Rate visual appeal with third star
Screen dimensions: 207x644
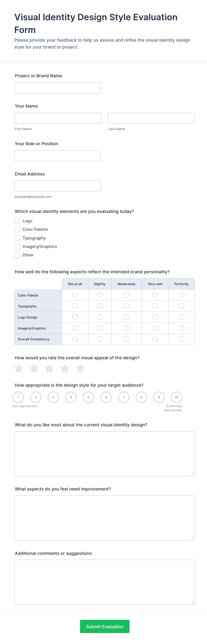(49, 368)
